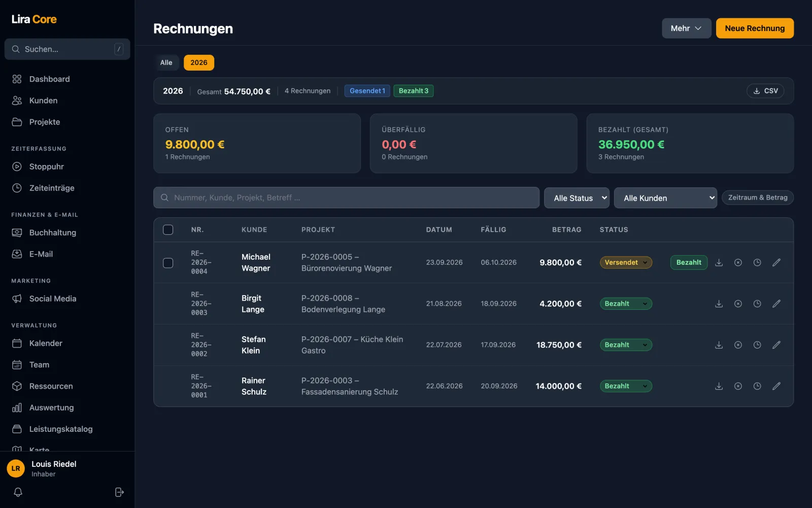Expand the Mehr menu

coord(686,28)
